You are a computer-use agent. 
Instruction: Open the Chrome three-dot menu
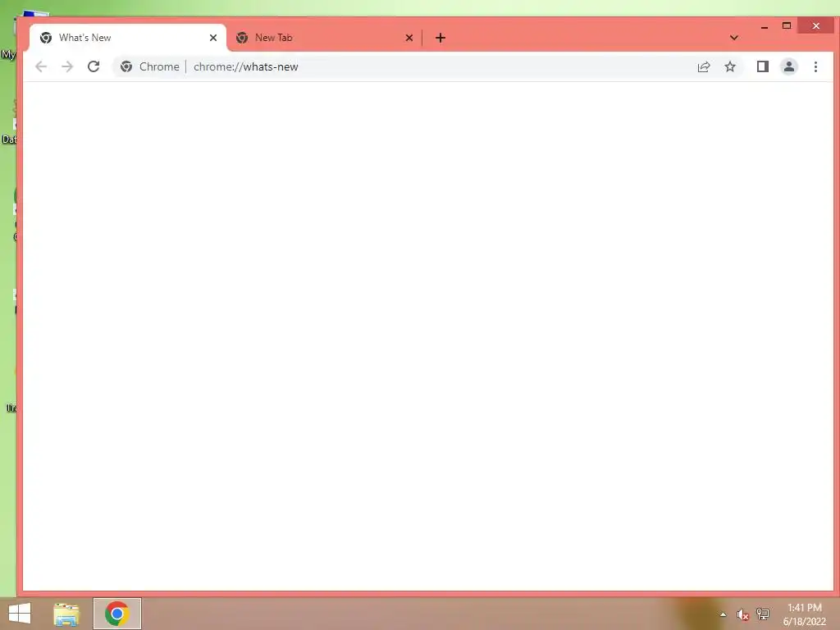[815, 67]
